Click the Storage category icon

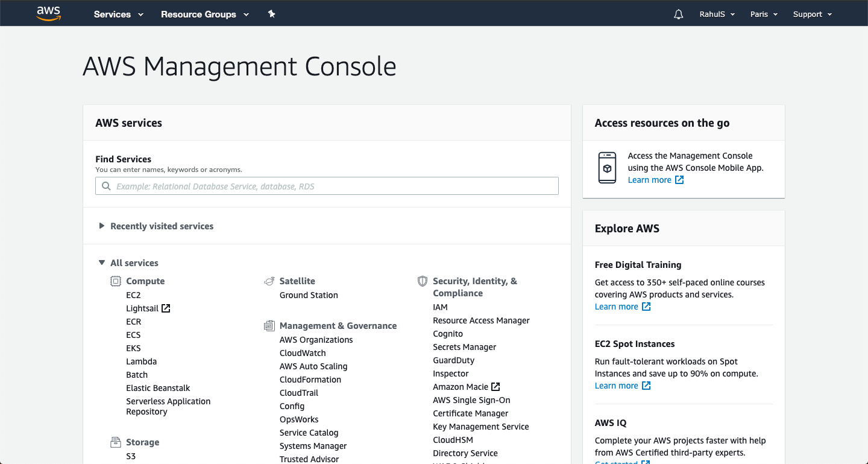[116, 442]
